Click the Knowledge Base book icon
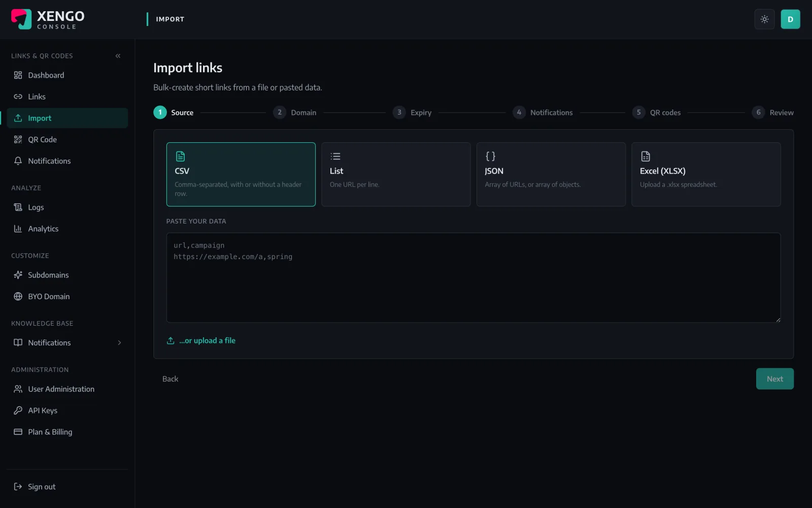Viewport: 812px width, 508px height. pyautogui.click(x=18, y=342)
